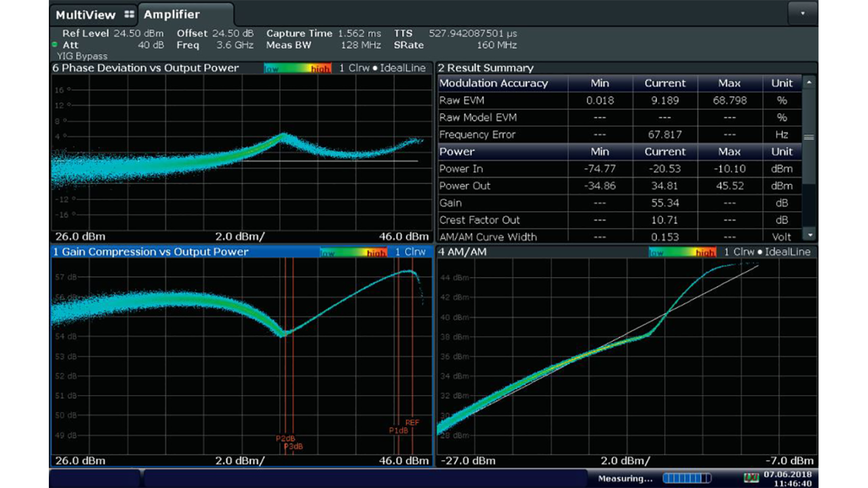The image size is (868, 488).
Task: Select the P2dB marker line label
Action: pos(285,439)
